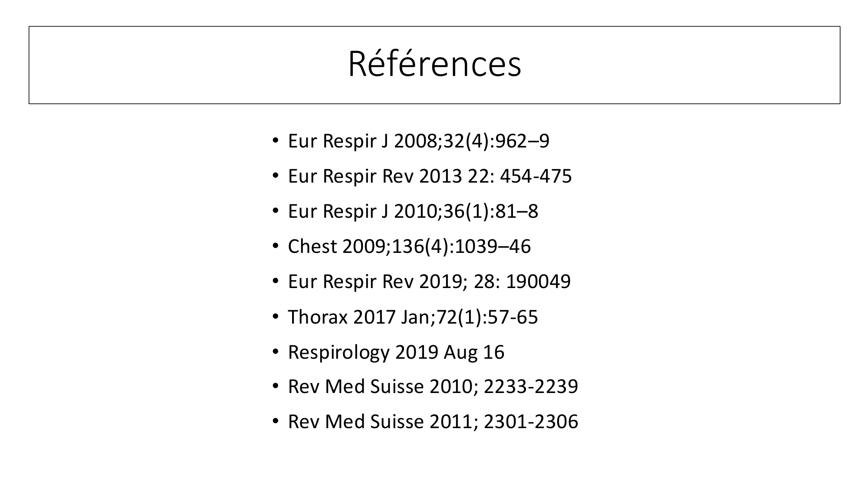The width and height of the screenshot is (868, 488).
Task: Click the bullet beside the Chest 2009 entry
Action: (275, 246)
